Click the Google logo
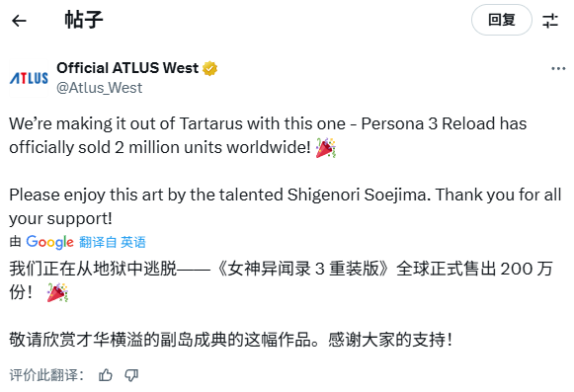This screenshot has height=392, width=574. [49, 242]
